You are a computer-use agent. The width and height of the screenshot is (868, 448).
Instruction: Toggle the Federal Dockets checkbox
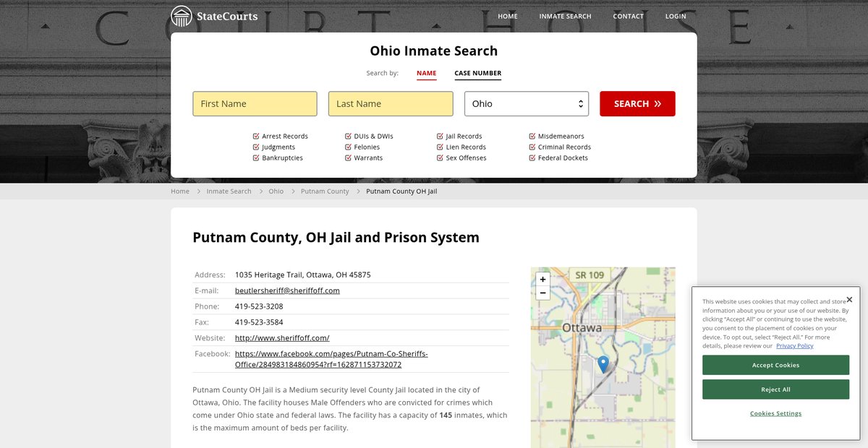532,158
